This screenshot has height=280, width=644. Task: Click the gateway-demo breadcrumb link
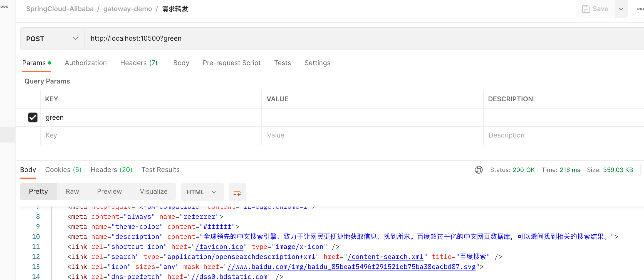coord(128,9)
